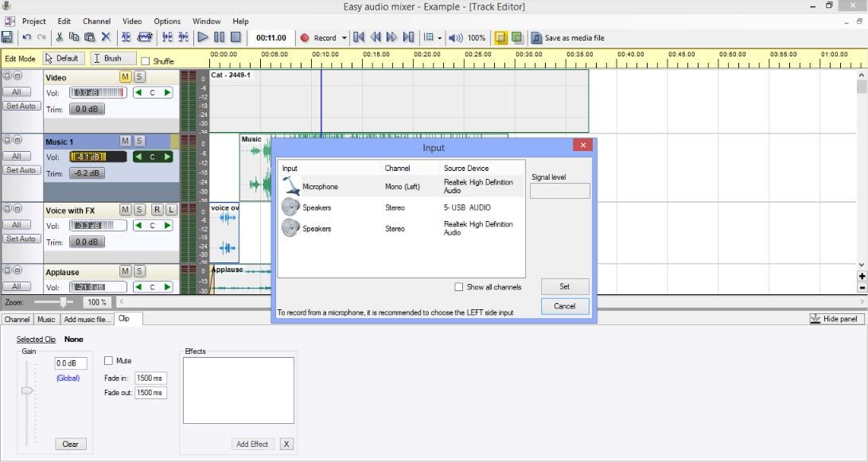Click Save as media file
The width and height of the screenshot is (868, 462).
point(567,37)
